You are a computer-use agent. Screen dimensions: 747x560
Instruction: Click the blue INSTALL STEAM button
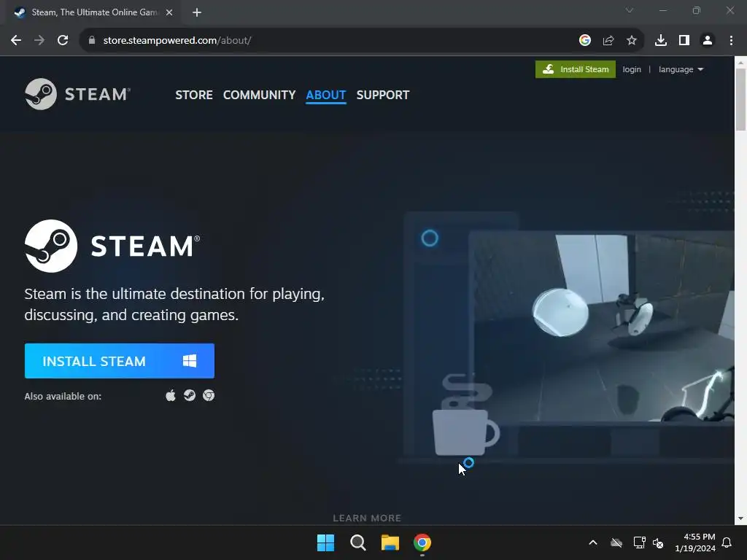[120, 361]
